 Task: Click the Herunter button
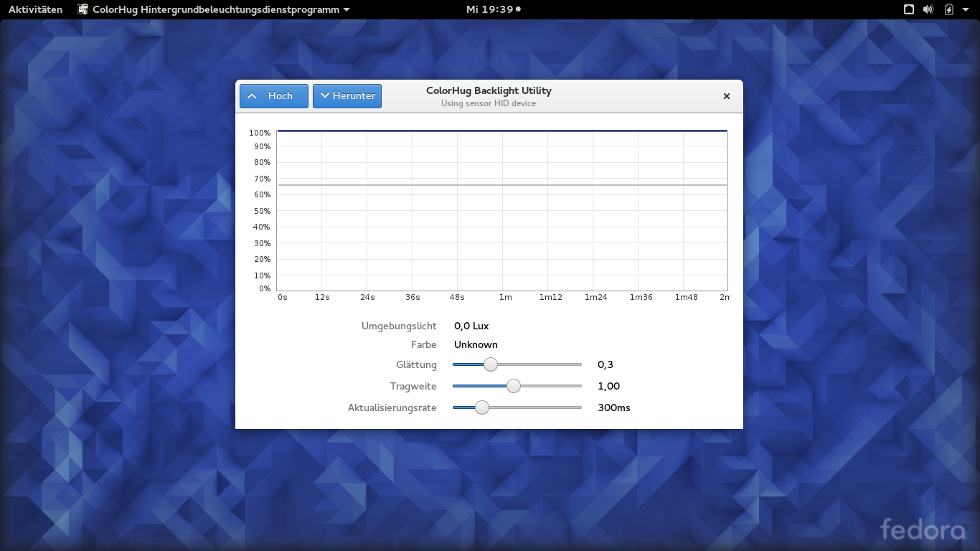347,96
